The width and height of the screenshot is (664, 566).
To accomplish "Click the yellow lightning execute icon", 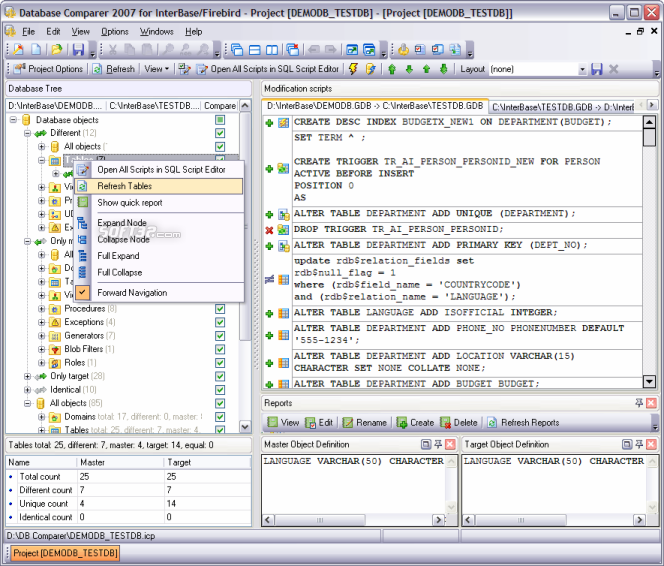I will [353, 69].
